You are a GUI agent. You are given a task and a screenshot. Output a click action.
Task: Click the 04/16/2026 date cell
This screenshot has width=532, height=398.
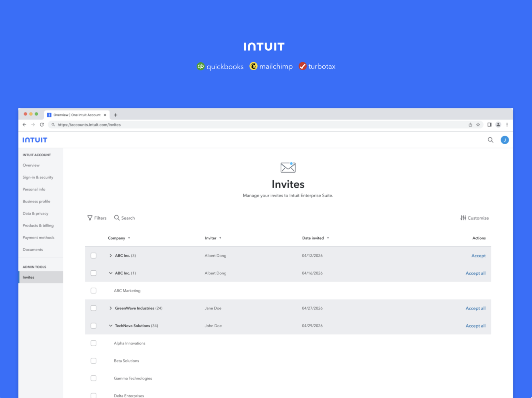(312, 273)
